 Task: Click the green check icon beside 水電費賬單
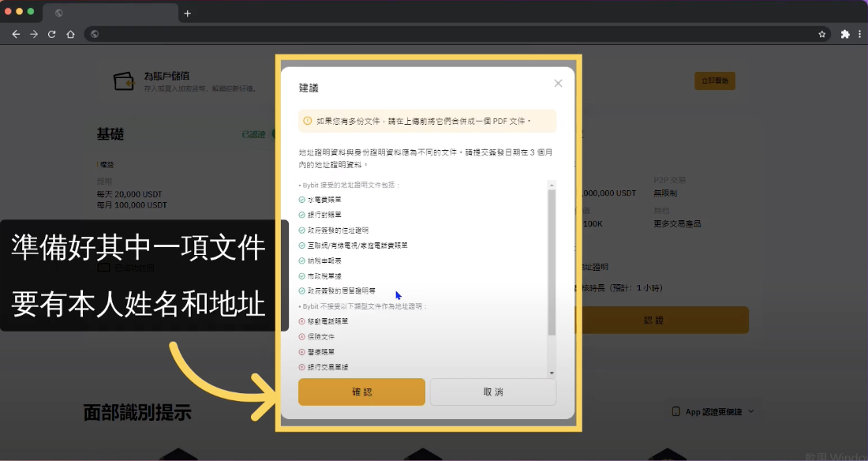(x=301, y=200)
